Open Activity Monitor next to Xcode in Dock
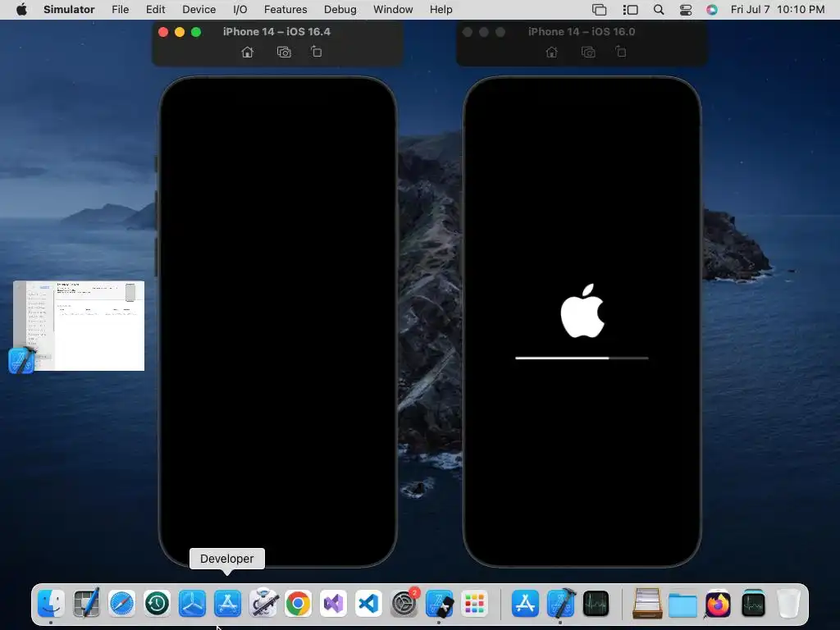This screenshot has height=630, width=840. pos(596,603)
